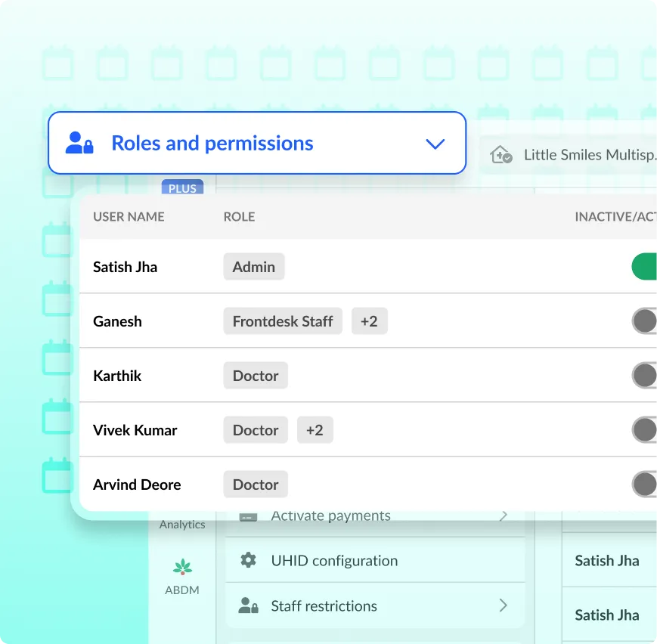Click the clinic house icon beside Little Smiles

[500, 155]
